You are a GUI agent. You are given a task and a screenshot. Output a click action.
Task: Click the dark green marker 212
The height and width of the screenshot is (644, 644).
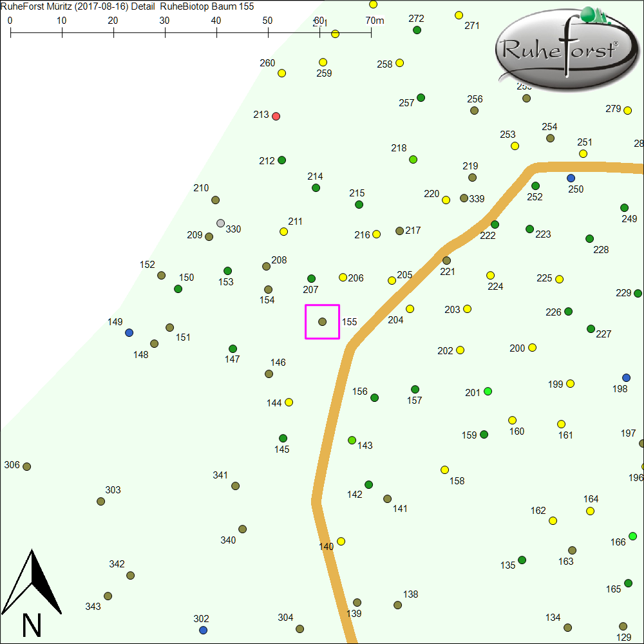pos(281,160)
